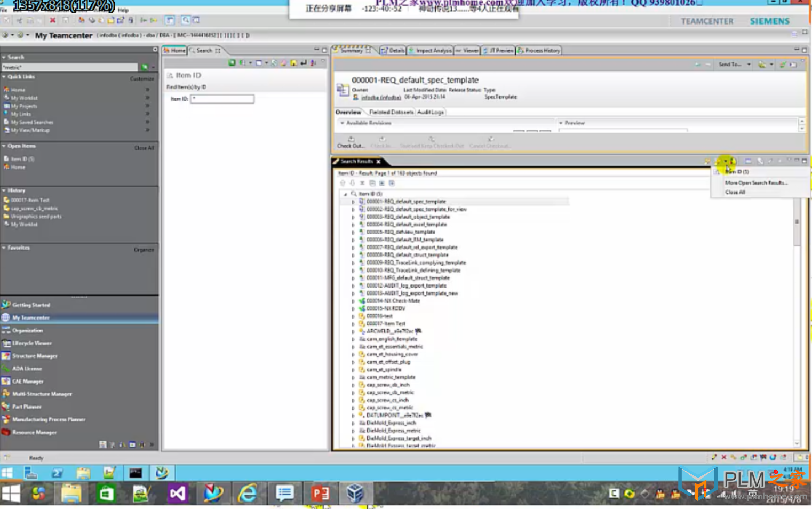Viewport: 812px width, 509px height.
Task: Open Part Planner application
Action: [27, 407]
